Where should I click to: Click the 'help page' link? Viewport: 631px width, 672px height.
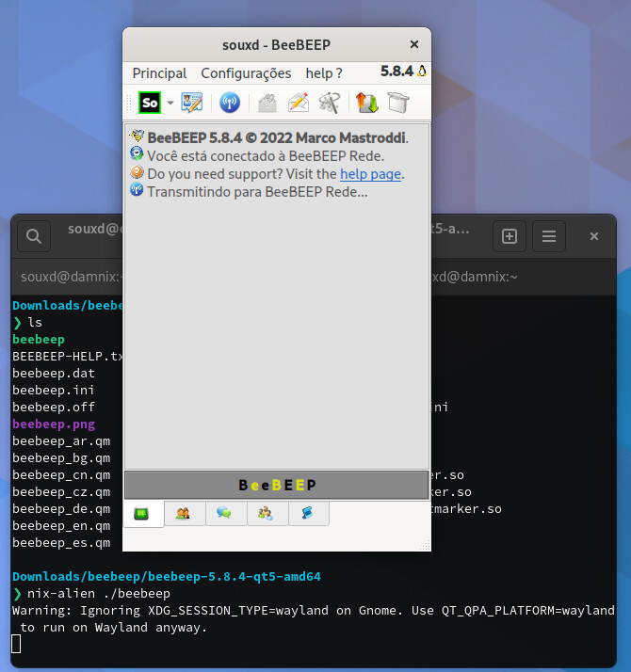pyautogui.click(x=371, y=174)
